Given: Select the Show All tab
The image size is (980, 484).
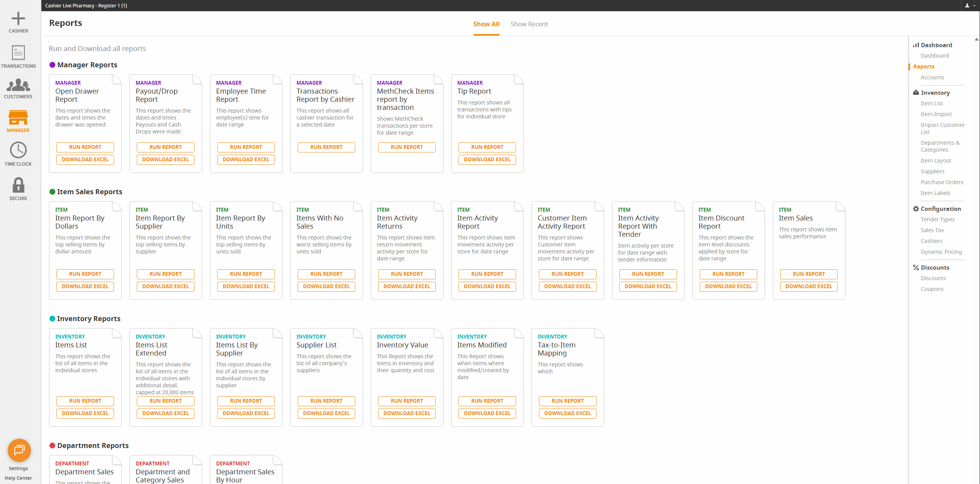Looking at the screenshot, I should (486, 24).
